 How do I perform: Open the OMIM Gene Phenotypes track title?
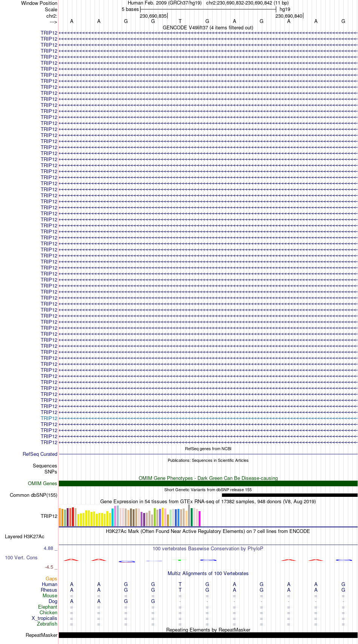pyautogui.click(x=208, y=478)
